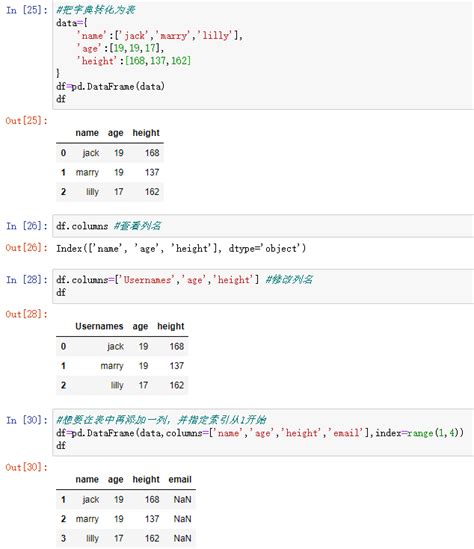Click the Index([...]) output text of Out[26]
Viewport: 474px width, 549px height.
click(x=181, y=248)
